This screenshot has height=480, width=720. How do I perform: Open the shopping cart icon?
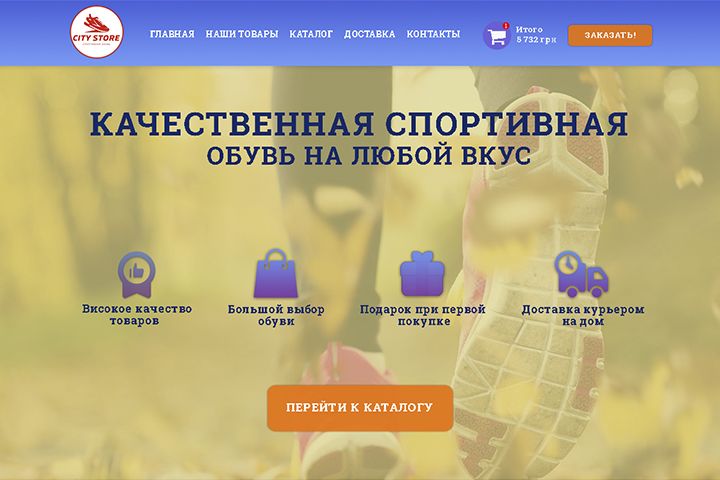[x=496, y=36]
